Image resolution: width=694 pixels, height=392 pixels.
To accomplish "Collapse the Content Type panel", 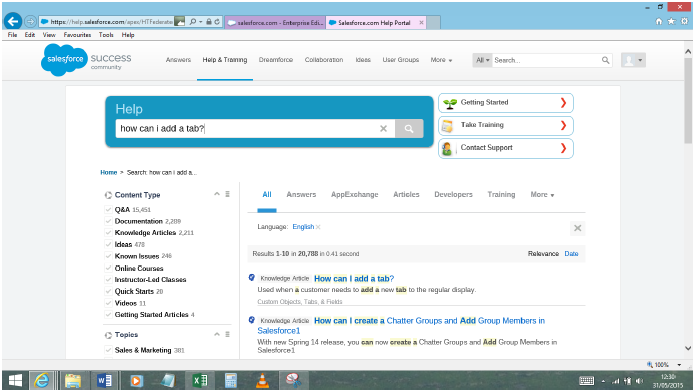I will tap(217, 194).
